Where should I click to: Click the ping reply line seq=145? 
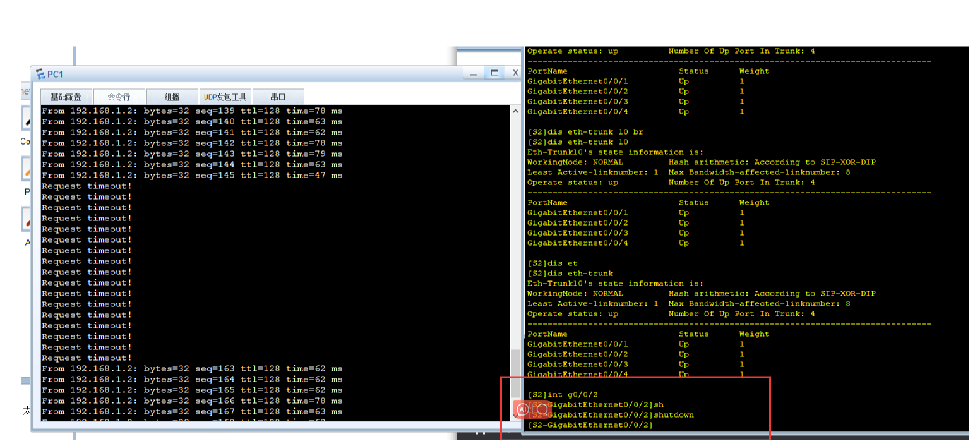192,176
